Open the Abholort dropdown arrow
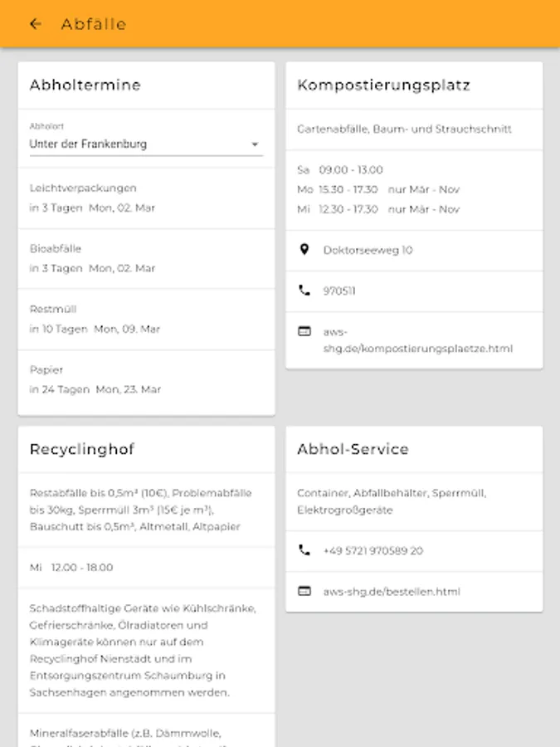Image resolution: width=560 pixels, height=747 pixels. coord(255,144)
